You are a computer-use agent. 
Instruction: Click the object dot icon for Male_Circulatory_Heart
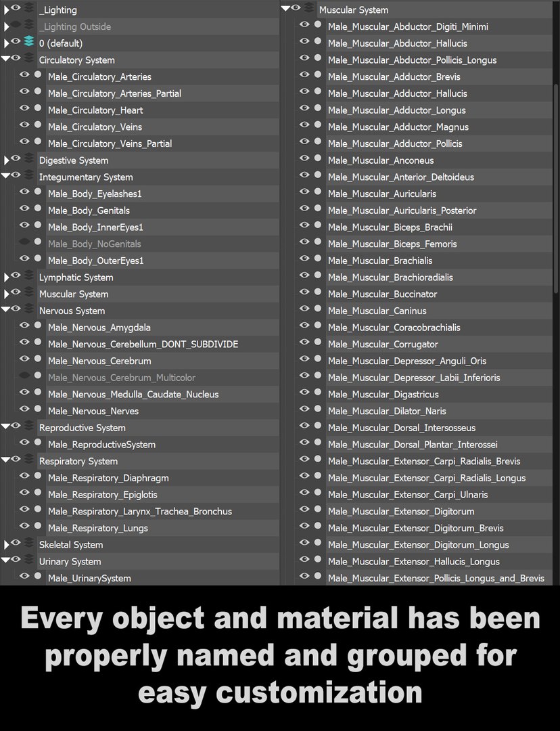click(38, 108)
